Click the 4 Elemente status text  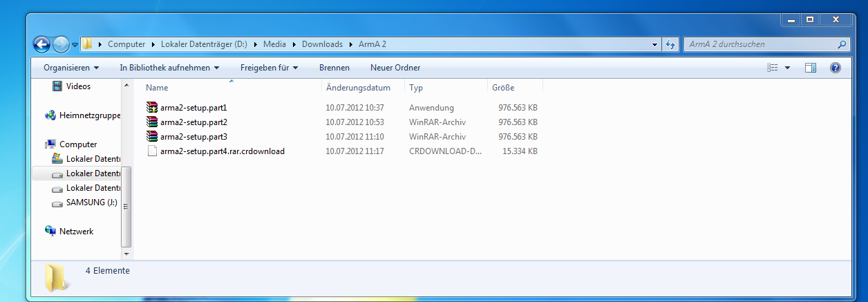click(x=108, y=271)
